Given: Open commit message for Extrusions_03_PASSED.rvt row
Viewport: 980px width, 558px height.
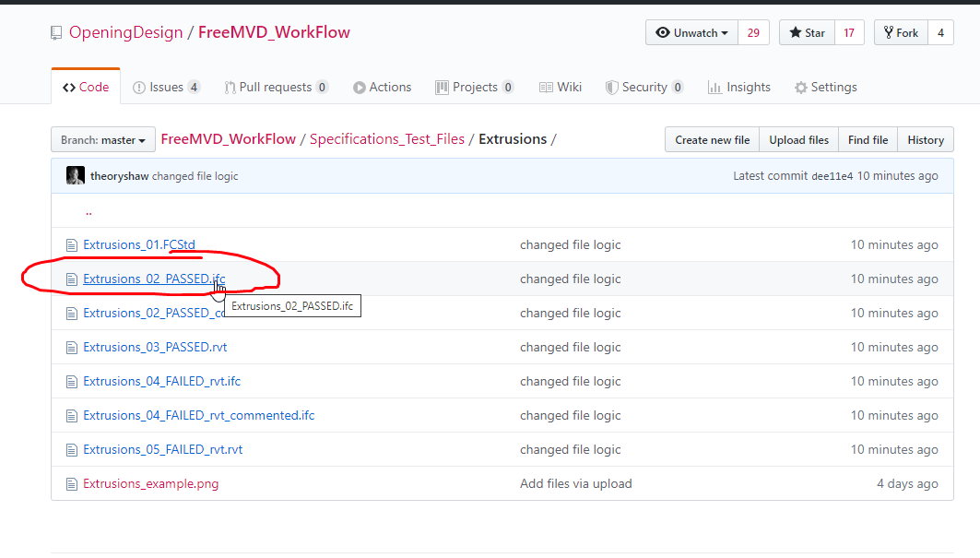Looking at the screenshot, I should click(570, 347).
